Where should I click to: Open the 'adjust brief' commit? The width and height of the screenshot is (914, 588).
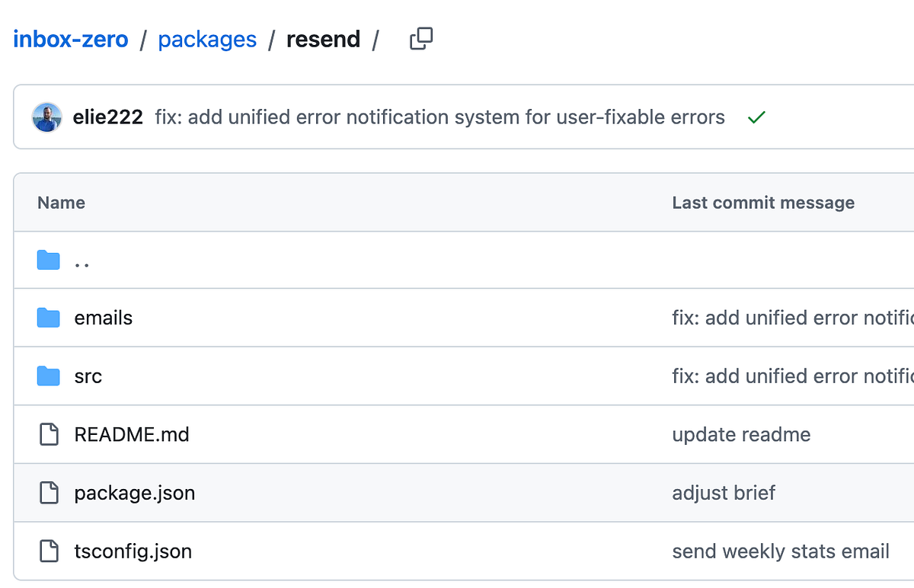[724, 493]
